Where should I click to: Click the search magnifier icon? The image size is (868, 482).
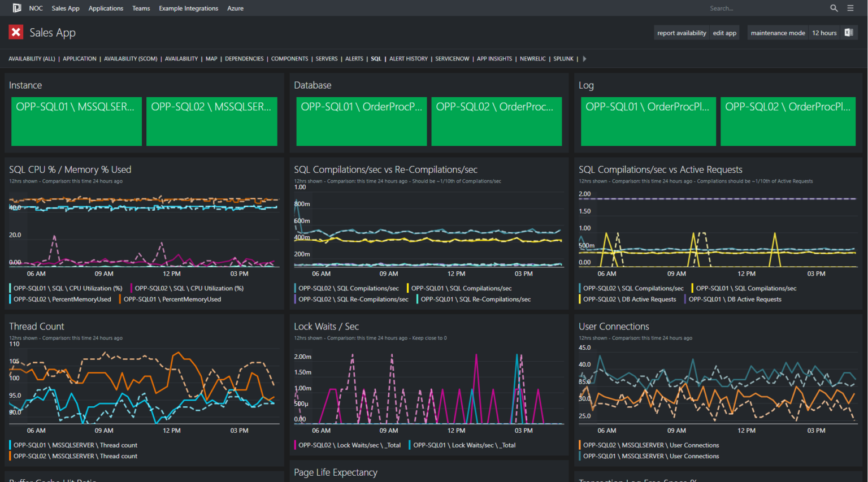834,8
